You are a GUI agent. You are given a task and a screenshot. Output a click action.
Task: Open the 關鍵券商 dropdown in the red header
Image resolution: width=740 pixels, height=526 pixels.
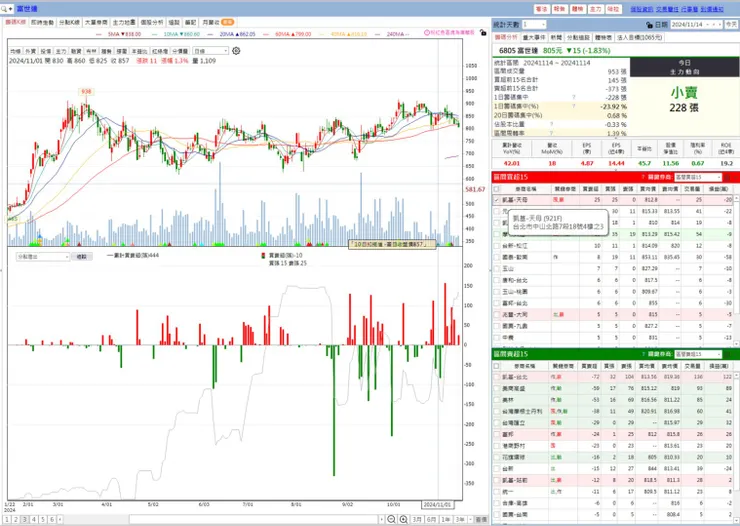point(698,177)
